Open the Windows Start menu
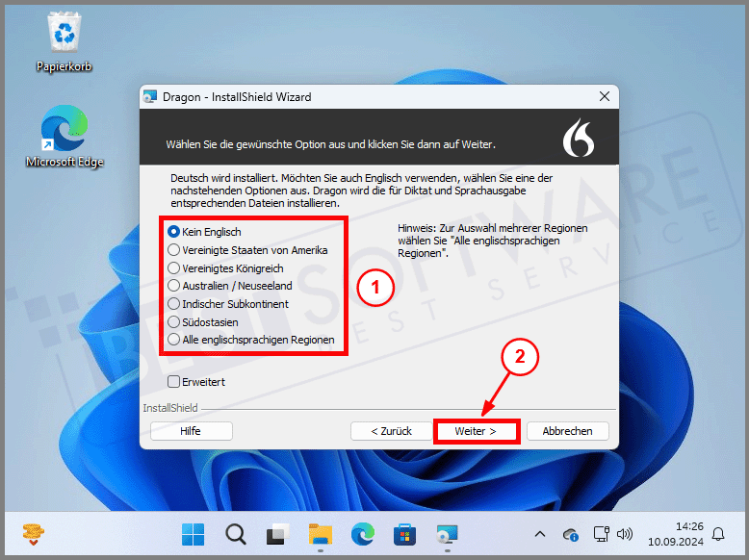The width and height of the screenshot is (749, 560). pyautogui.click(x=193, y=534)
